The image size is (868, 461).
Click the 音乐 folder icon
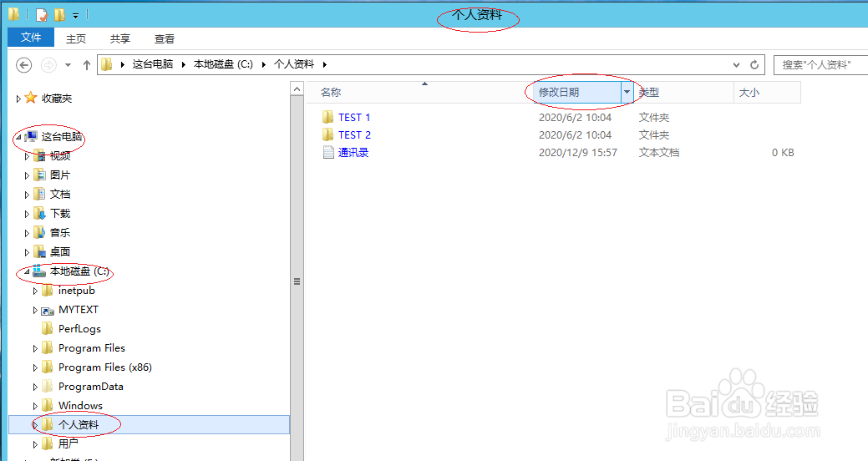click(x=39, y=232)
